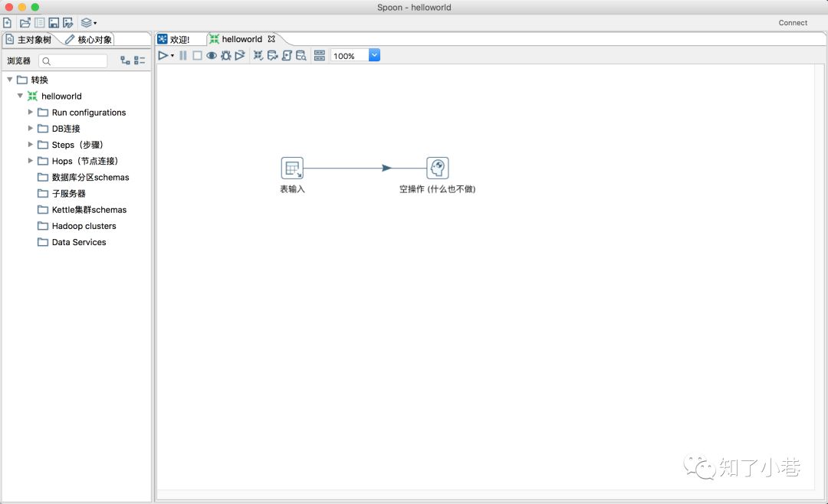Click the Replay transformation icon
Viewport: 828px width, 504px height.
click(x=240, y=55)
